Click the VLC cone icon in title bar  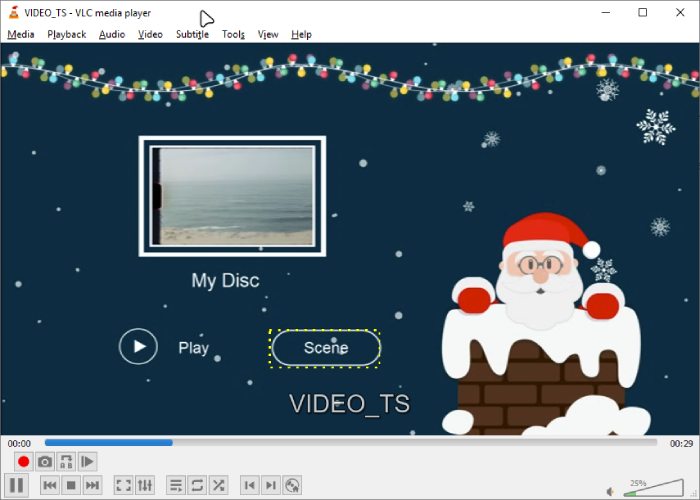pos(14,12)
